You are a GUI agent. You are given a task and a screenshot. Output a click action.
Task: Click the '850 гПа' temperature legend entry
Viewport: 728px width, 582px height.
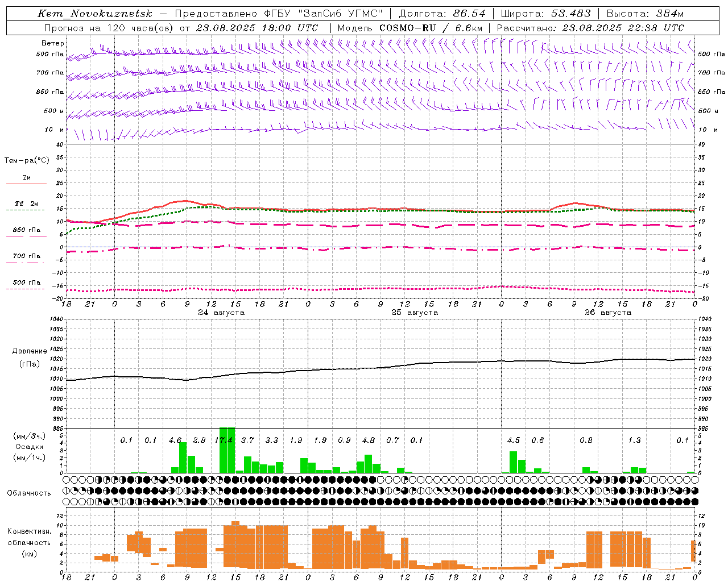(26, 230)
